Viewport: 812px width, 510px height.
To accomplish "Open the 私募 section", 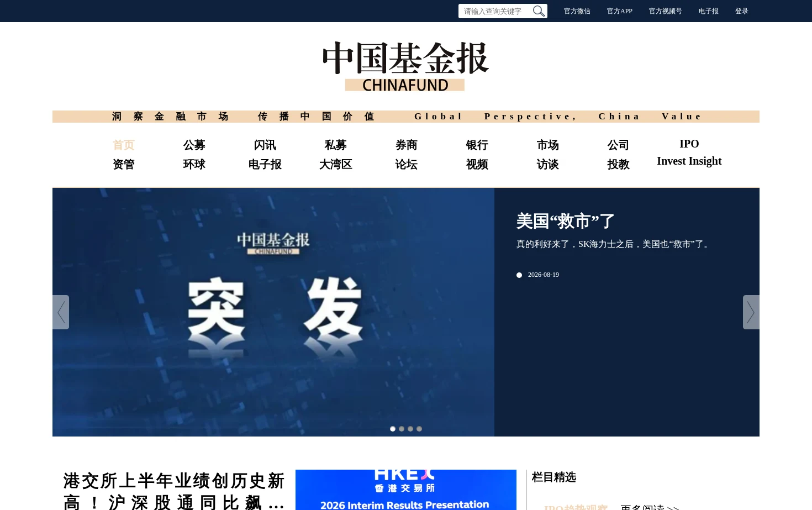I will [x=336, y=145].
